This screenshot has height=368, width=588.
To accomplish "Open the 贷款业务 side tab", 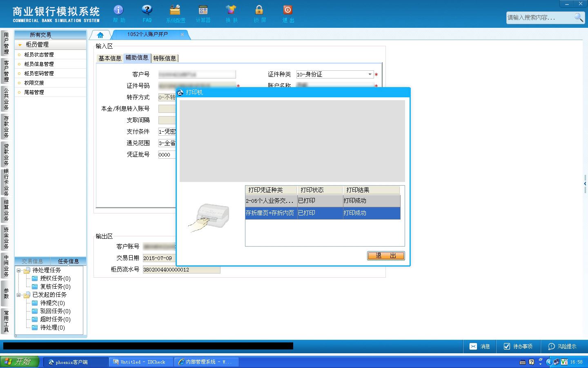I will (6, 154).
